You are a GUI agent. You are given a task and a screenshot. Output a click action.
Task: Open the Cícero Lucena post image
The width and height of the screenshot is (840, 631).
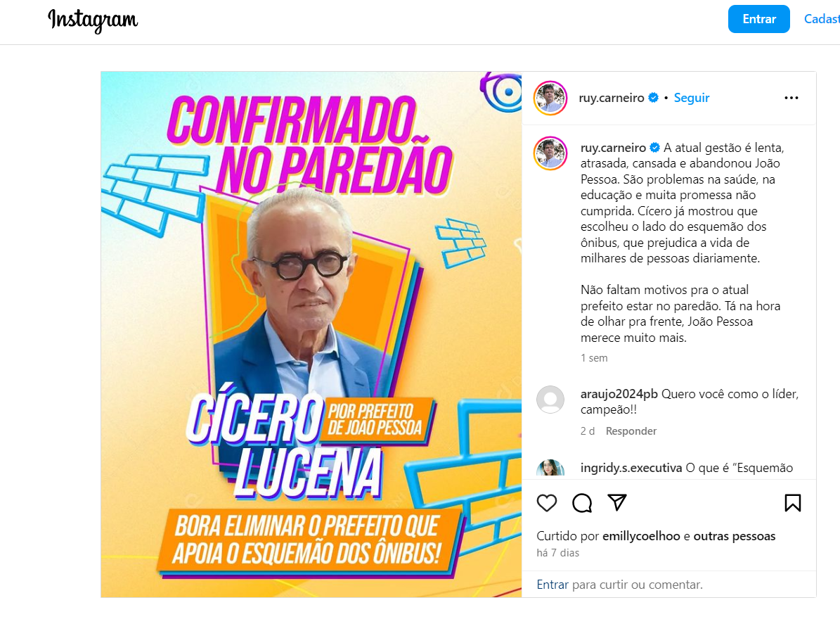pyautogui.click(x=311, y=335)
